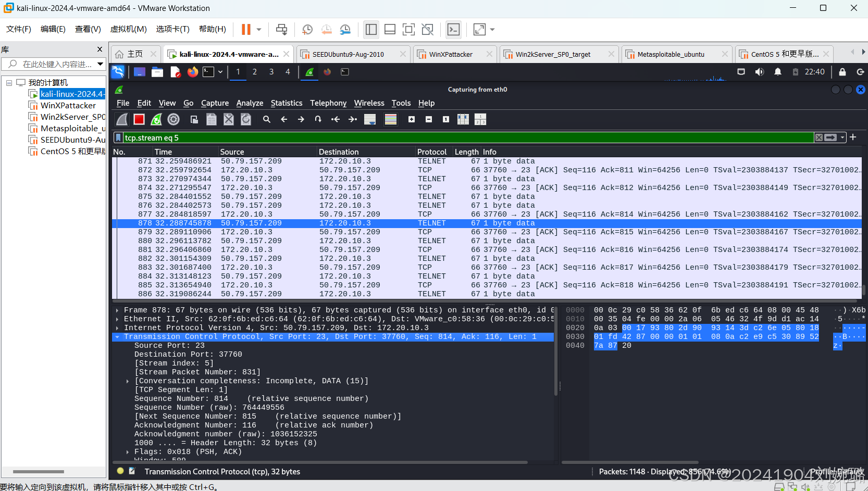The height and width of the screenshot is (491, 868).
Task: Expand Internet Protocol Version 4 row
Action: pyautogui.click(x=117, y=328)
